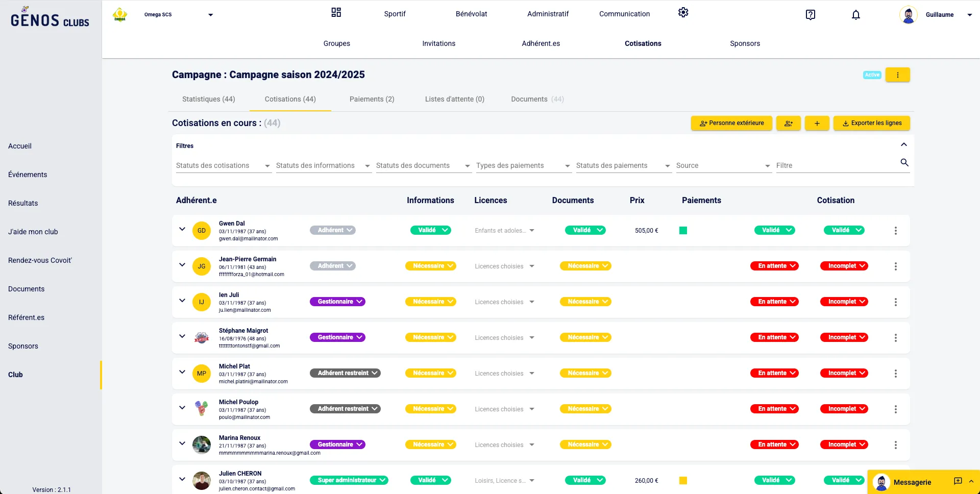Switch to the Paiements (2) tab
The image size is (980, 494).
pos(372,99)
